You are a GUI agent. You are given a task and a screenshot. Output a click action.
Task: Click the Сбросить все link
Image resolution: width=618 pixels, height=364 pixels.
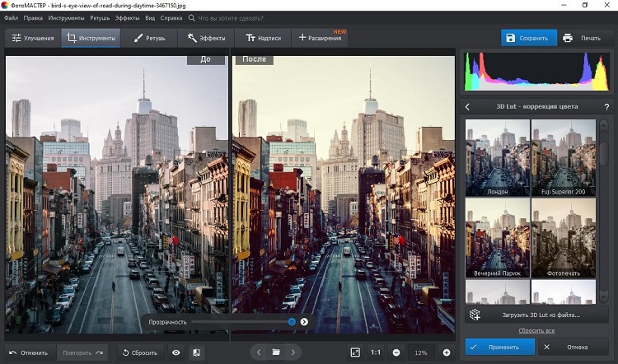tap(535, 330)
